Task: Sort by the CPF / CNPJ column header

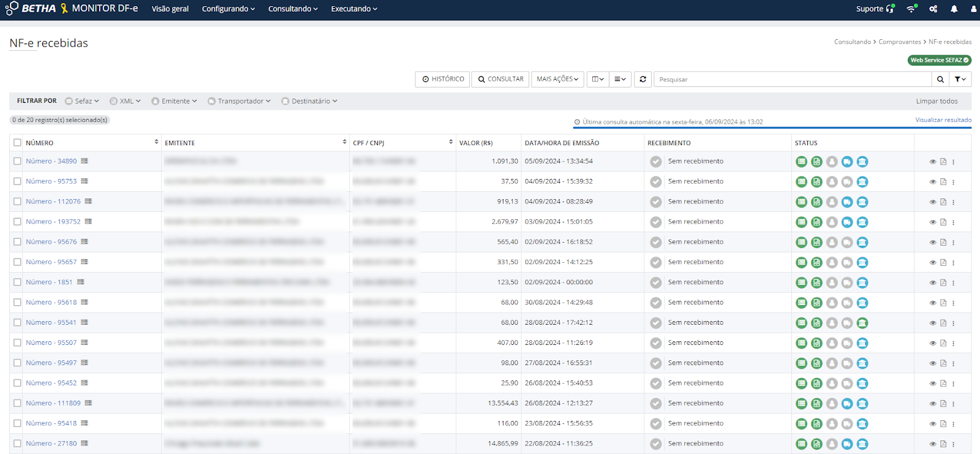Action: click(x=402, y=143)
